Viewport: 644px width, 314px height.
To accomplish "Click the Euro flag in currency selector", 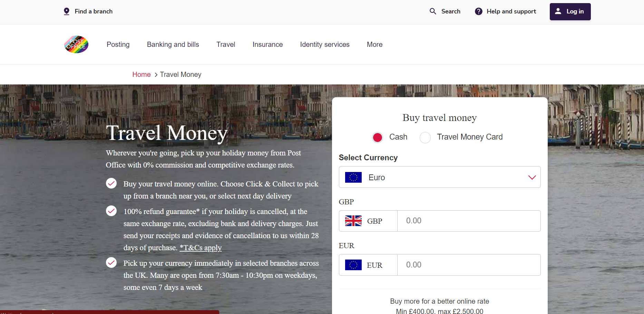I will pos(353,177).
